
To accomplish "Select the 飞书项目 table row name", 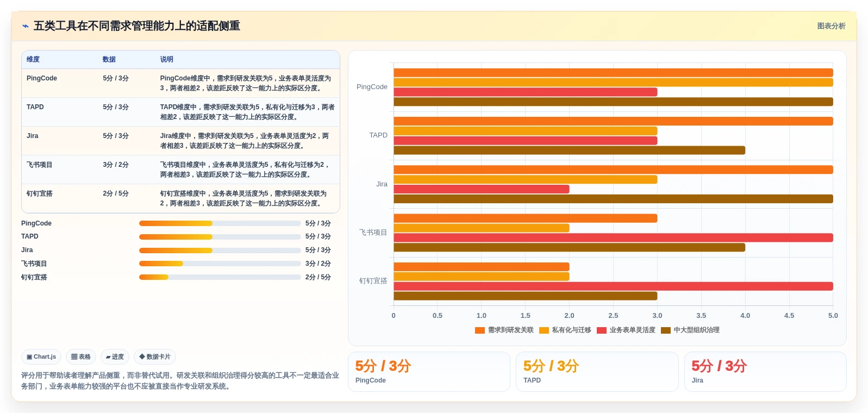I will pyautogui.click(x=40, y=165).
